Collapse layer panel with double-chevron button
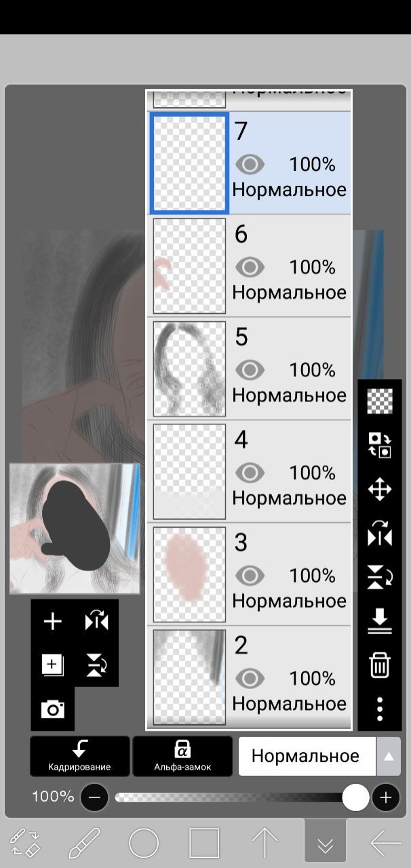The height and width of the screenshot is (868, 411). (x=325, y=844)
